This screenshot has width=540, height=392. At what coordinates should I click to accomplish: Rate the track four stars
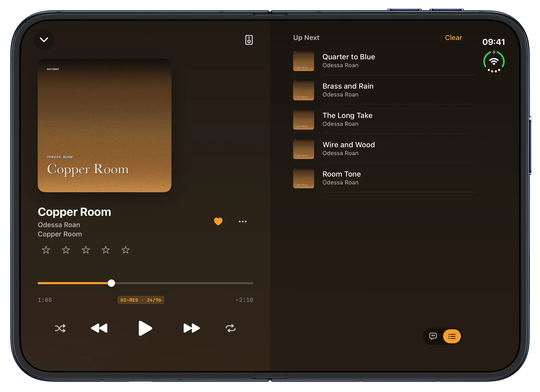[x=106, y=250]
